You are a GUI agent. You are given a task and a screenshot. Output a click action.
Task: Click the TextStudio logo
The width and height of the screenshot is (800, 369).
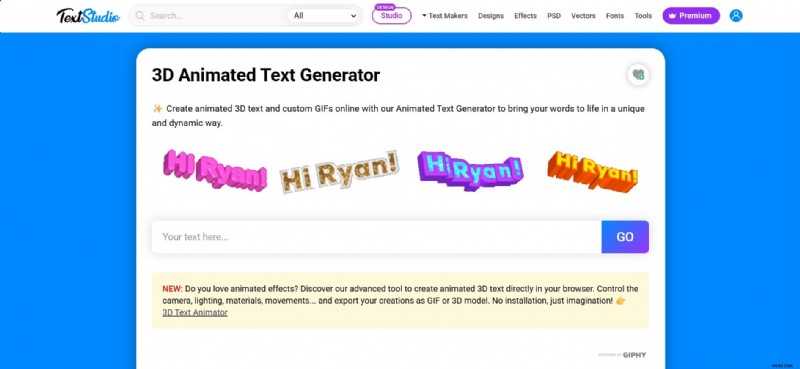pos(88,16)
